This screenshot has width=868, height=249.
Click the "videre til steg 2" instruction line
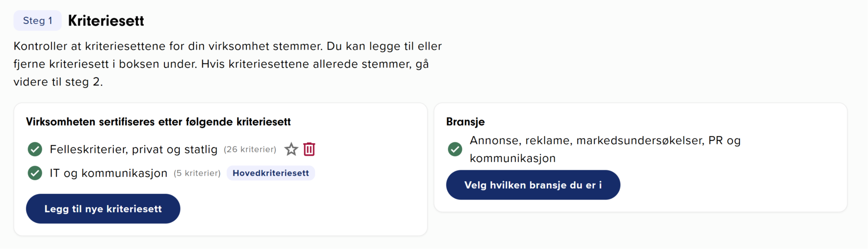click(58, 82)
